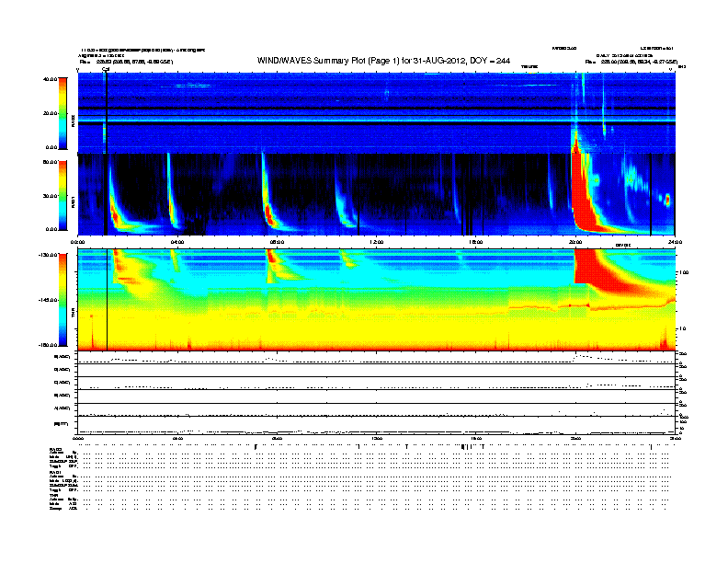Click the 30.00 label on the RAD1 scale
728x563 pixels.
click(51, 196)
